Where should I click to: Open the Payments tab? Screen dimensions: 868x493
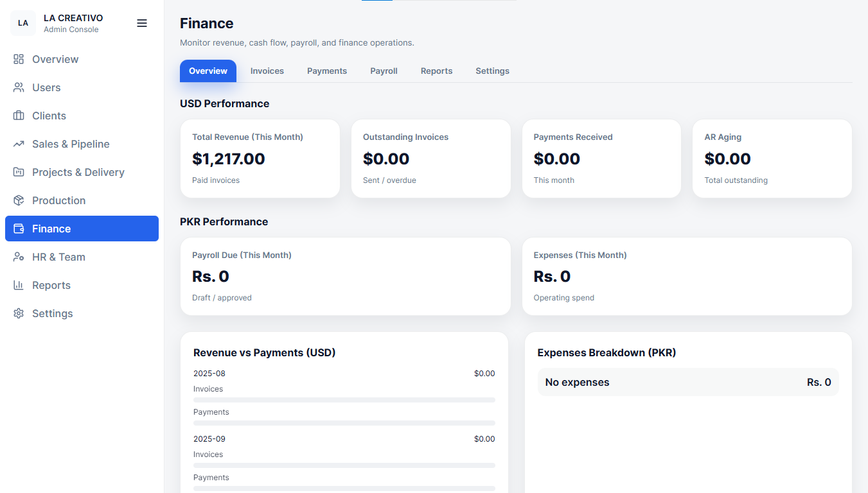point(326,71)
